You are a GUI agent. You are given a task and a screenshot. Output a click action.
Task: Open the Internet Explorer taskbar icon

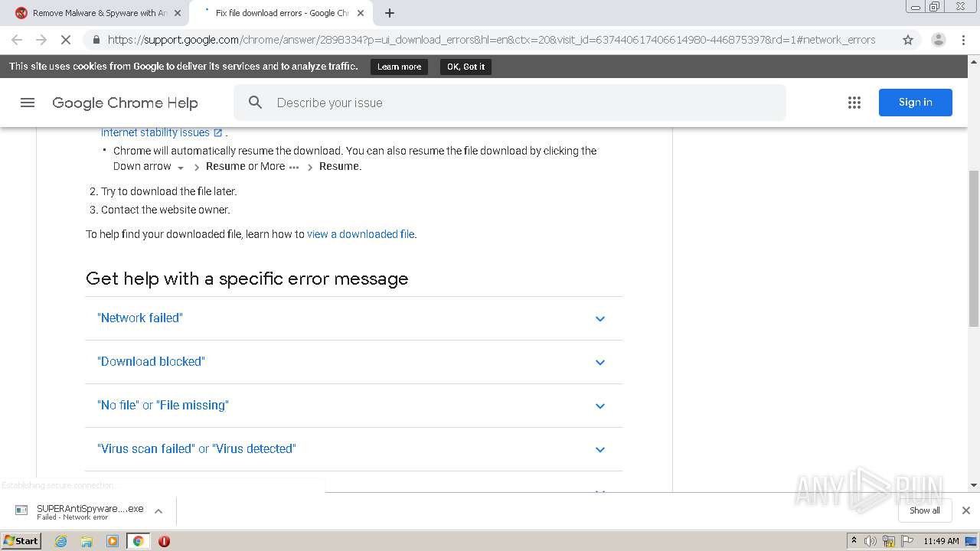tap(61, 541)
